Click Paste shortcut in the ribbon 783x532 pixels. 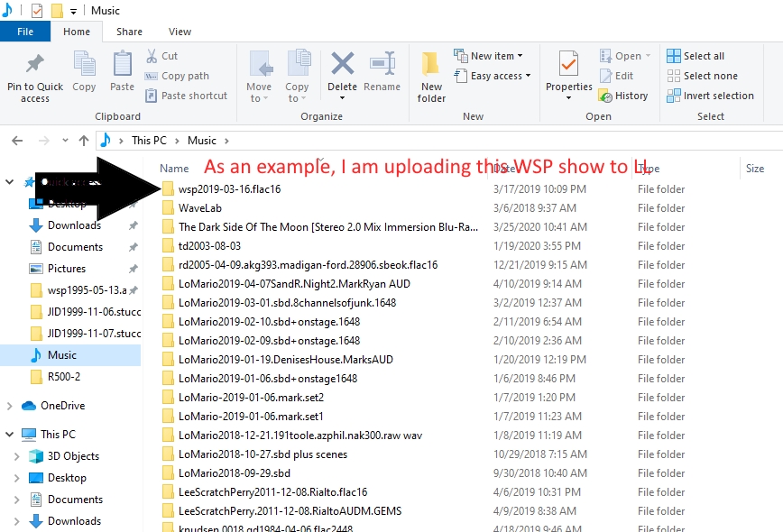tap(186, 96)
